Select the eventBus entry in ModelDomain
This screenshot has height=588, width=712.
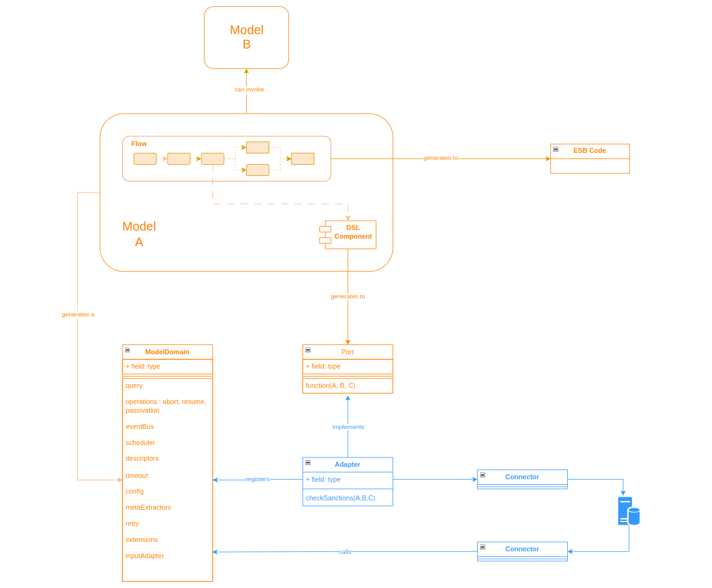pyautogui.click(x=140, y=426)
